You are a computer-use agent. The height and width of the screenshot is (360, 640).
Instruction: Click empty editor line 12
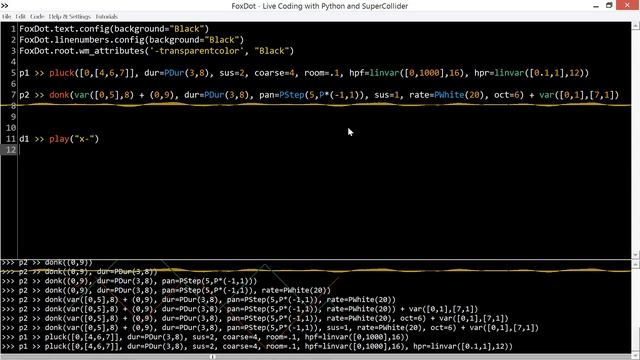(x=324, y=150)
